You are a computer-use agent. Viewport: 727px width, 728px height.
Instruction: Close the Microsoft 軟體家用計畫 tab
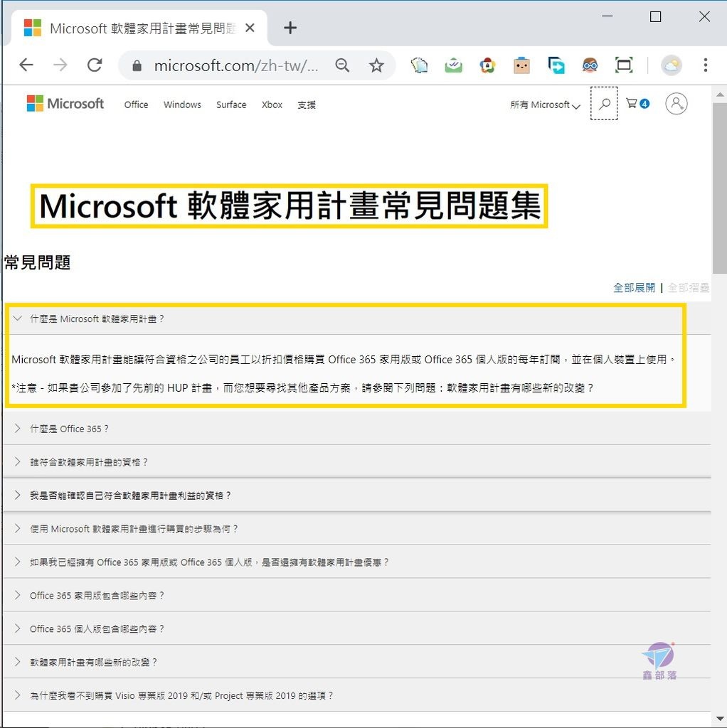pos(250,28)
